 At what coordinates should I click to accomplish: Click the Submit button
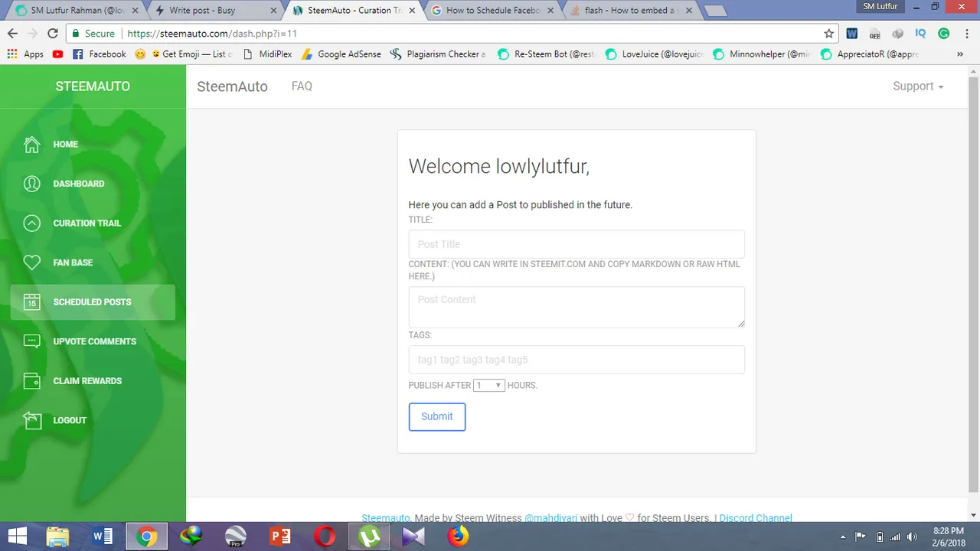pyautogui.click(x=437, y=416)
